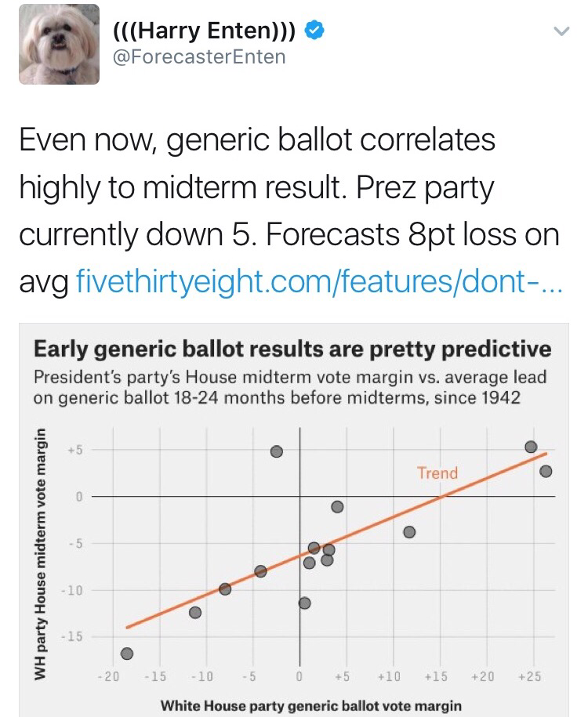Click the lowest data point near -20
588x717 pixels.
127,654
